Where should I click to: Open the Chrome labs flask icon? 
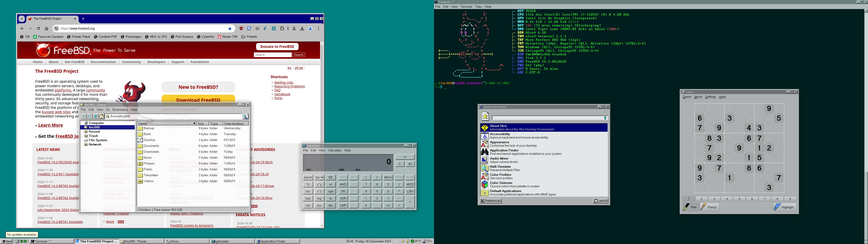click(x=294, y=29)
